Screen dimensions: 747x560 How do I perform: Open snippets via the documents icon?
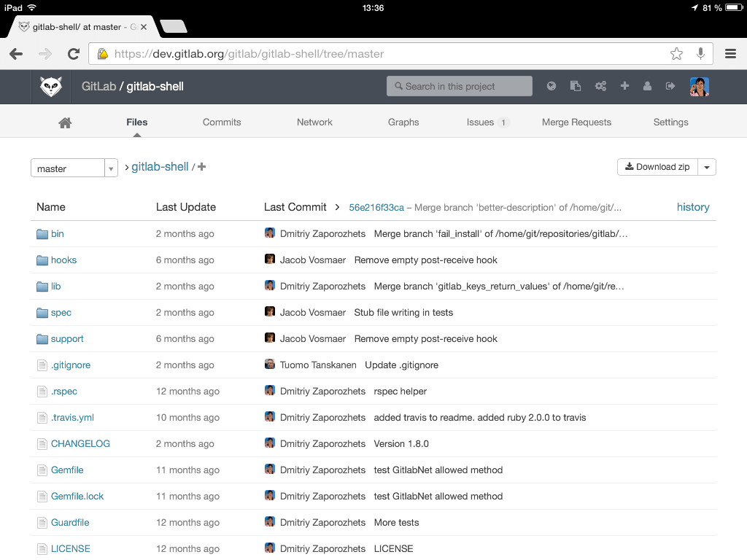click(x=576, y=86)
